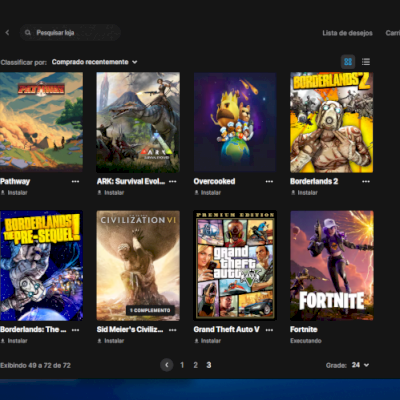Screen dimensions: 400x400
Task: Open Borderlands: The Pre-Sequel cover
Action: point(41,266)
